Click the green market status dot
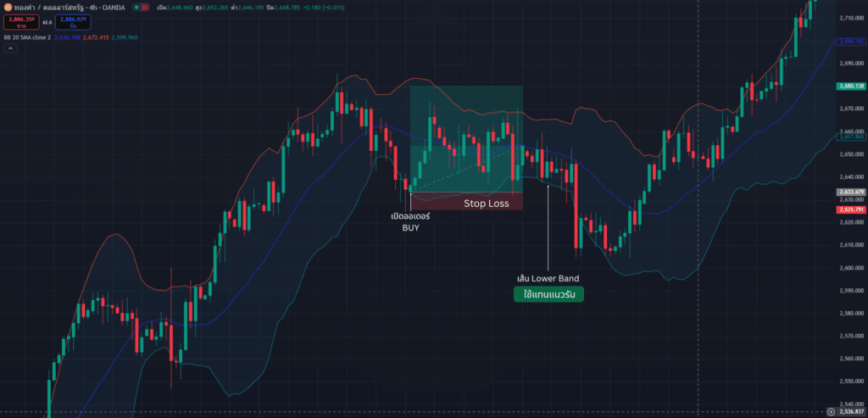Image resolution: width=868 pixels, height=418 pixels. point(136,8)
